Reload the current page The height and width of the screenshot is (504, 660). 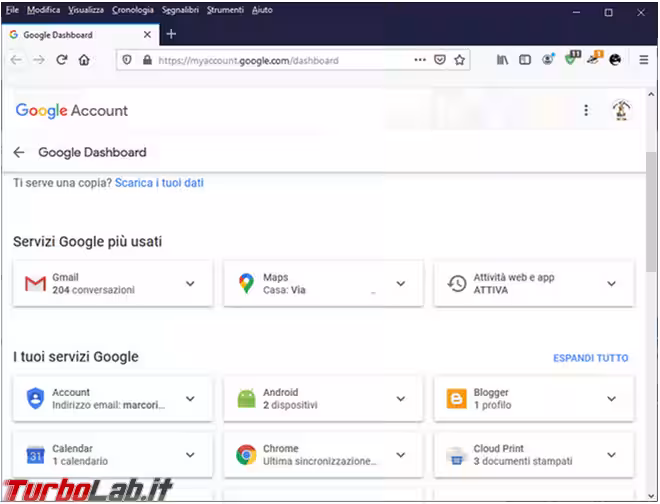tap(62, 60)
